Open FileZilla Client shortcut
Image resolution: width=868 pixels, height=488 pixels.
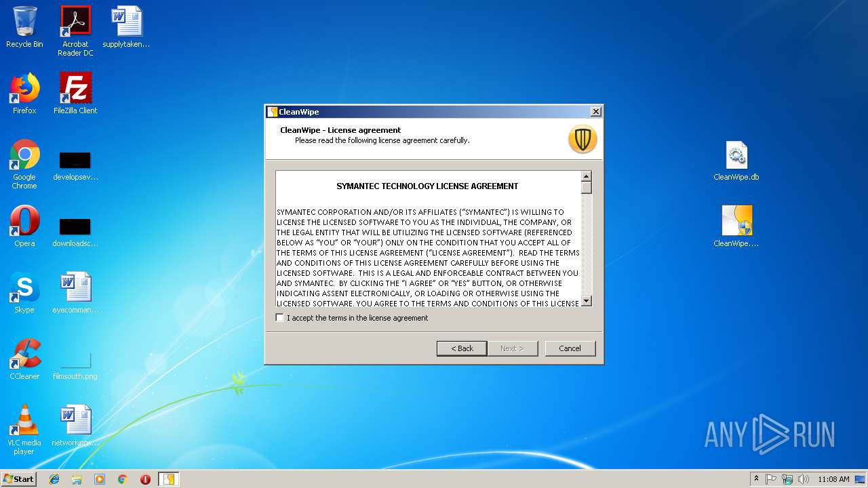point(75,94)
